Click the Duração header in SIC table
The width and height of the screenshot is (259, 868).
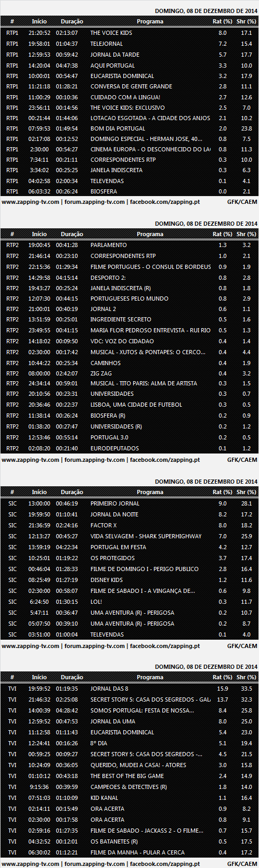72,492
